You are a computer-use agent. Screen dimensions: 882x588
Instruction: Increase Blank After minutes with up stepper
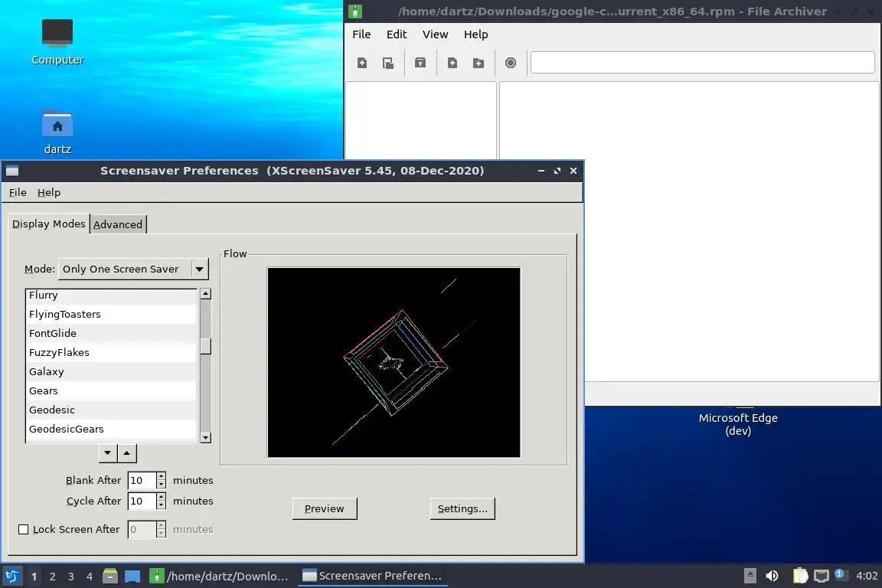[x=161, y=476]
